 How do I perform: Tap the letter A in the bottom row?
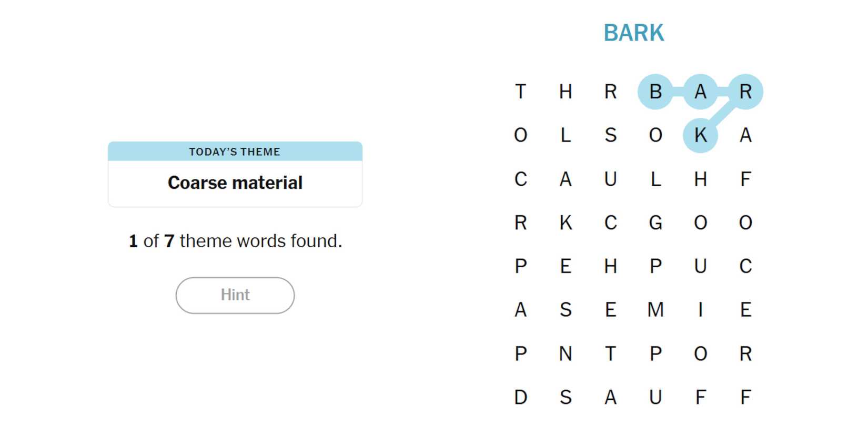[x=610, y=397]
